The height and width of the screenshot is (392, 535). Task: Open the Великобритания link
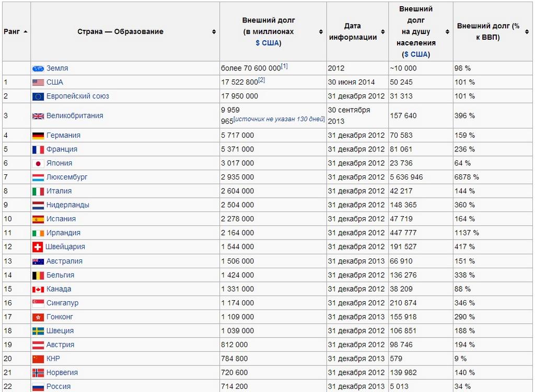pyautogui.click(x=75, y=116)
